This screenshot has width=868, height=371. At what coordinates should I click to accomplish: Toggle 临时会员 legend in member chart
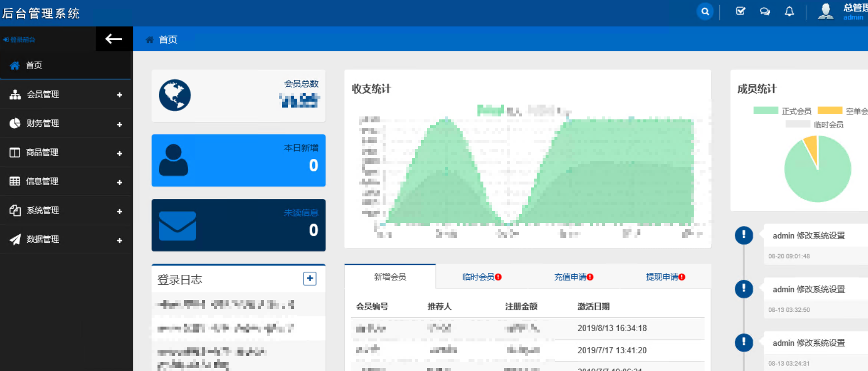tap(815, 125)
